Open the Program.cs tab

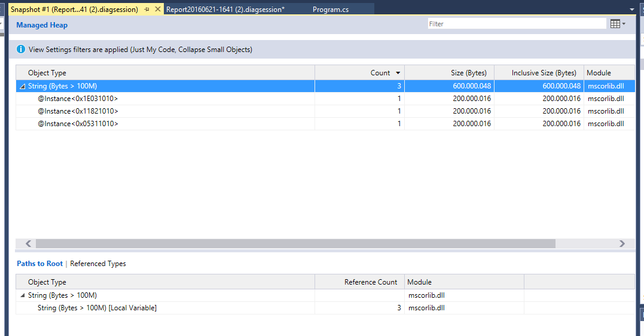point(331,9)
